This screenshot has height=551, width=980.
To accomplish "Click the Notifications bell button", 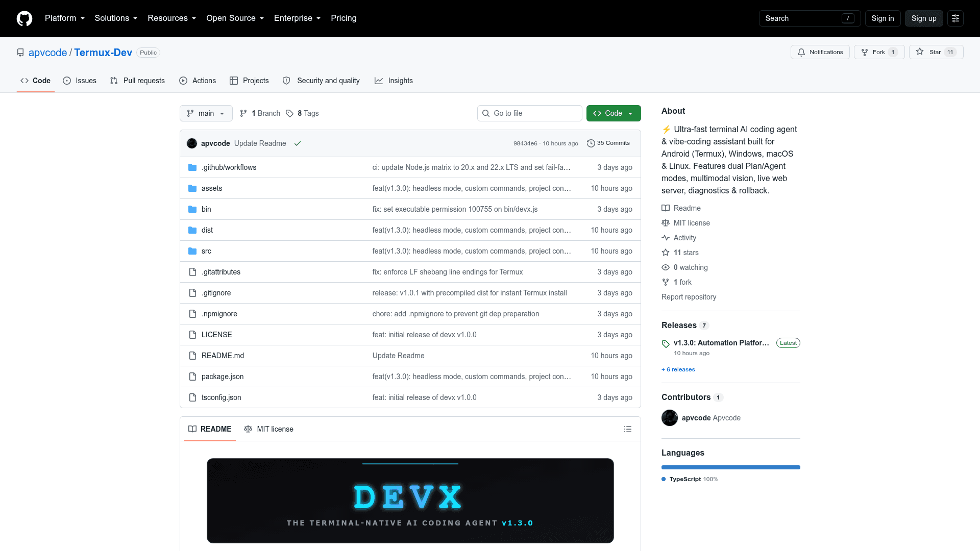I will click(x=820, y=52).
